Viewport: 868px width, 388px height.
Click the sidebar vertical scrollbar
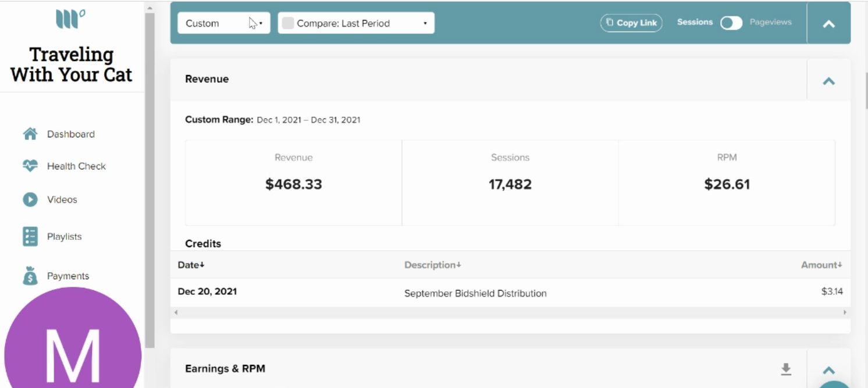[x=150, y=179]
